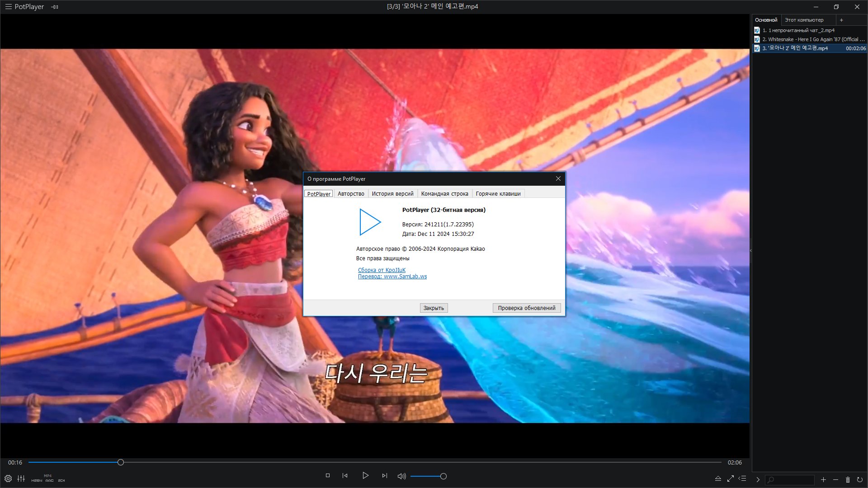This screenshot has height=488, width=868.
Task: Open the PotPlayer main menu
Action: 24,7
